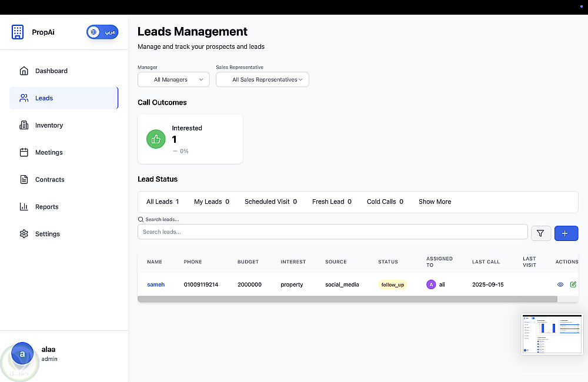Go to the Meetings page
This screenshot has height=382, width=588.
(x=64, y=152)
